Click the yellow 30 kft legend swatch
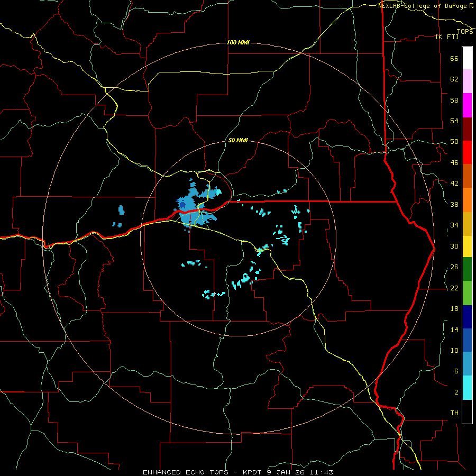The image size is (476, 476). tap(467, 246)
